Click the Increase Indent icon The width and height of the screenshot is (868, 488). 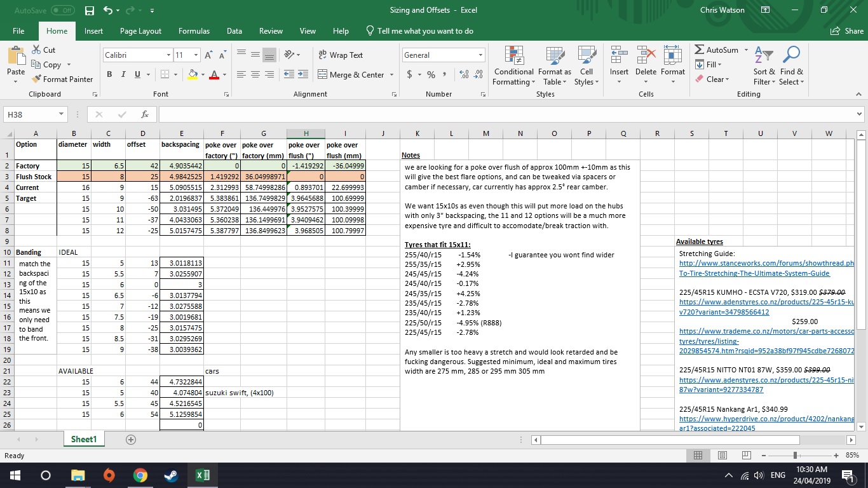pyautogui.click(x=302, y=74)
